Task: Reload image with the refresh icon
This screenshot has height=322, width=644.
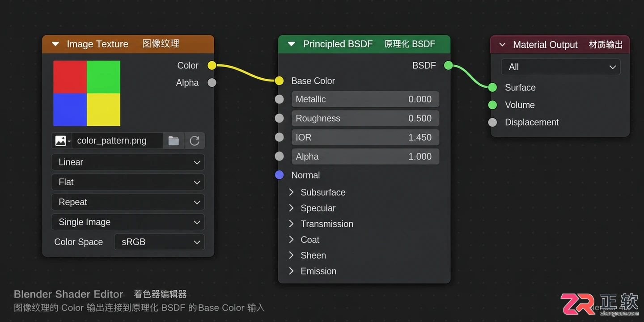Action: [195, 141]
